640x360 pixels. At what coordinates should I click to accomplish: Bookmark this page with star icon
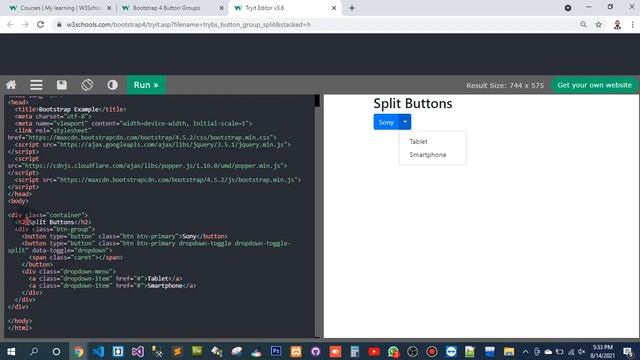598,24
